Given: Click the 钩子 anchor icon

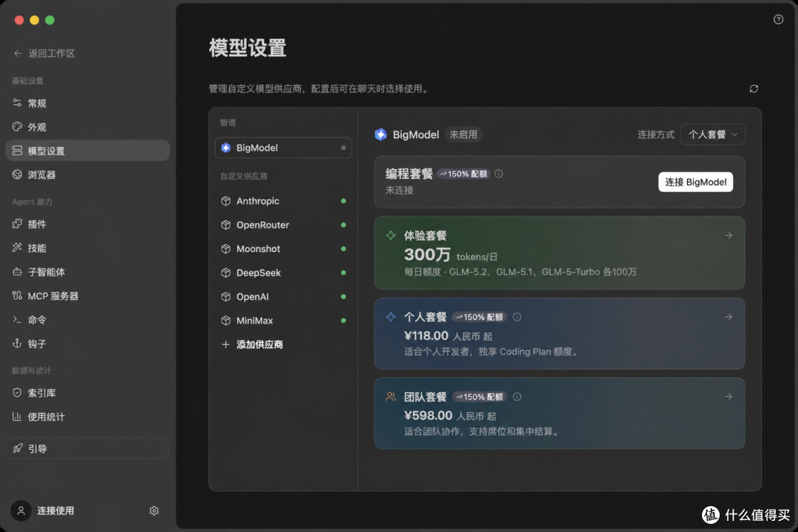Looking at the screenshot, I should coord(17,344).
